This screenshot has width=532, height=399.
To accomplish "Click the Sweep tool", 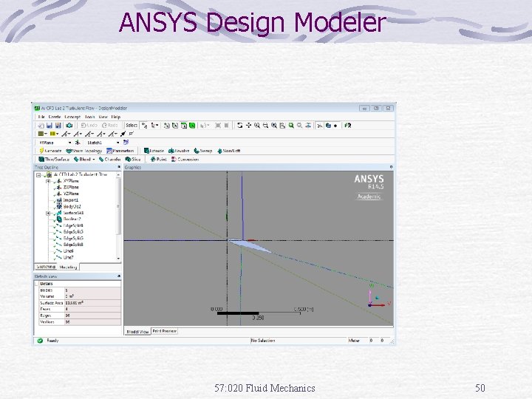I will [x=203, y=151].
